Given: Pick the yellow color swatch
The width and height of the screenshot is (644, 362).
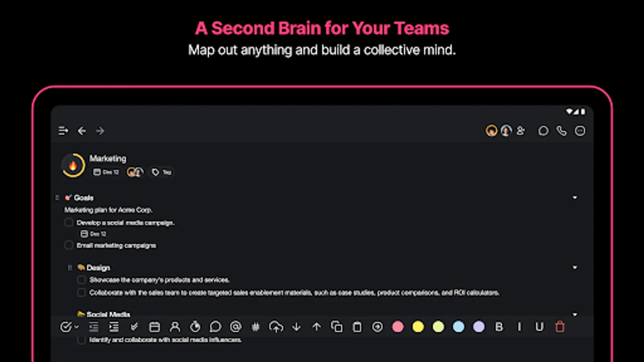Looking at the screenshot, I should click(x=418, y=327).
